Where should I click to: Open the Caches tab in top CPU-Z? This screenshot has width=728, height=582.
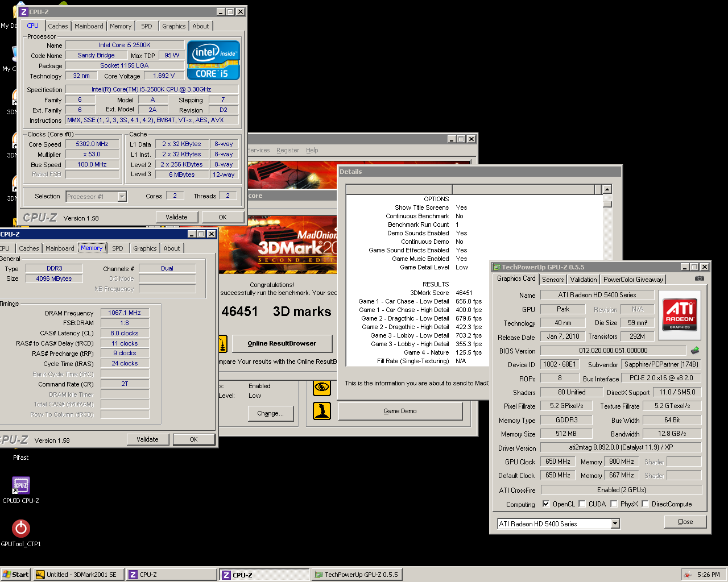58,26
